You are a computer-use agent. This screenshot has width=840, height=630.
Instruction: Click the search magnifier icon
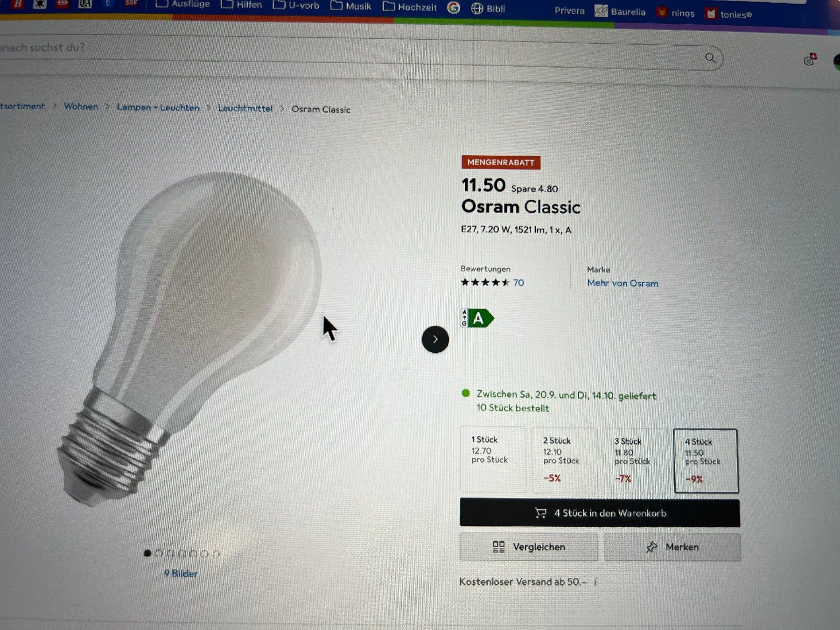pyautogui.click(x=710, y=58)
